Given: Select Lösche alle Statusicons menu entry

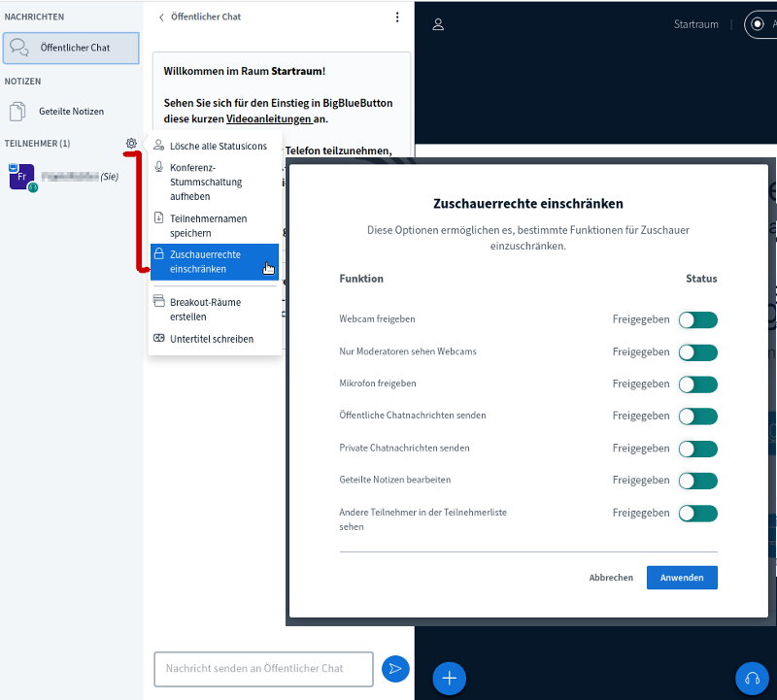Looking at the screenshot, I should (x=217, y=146).
